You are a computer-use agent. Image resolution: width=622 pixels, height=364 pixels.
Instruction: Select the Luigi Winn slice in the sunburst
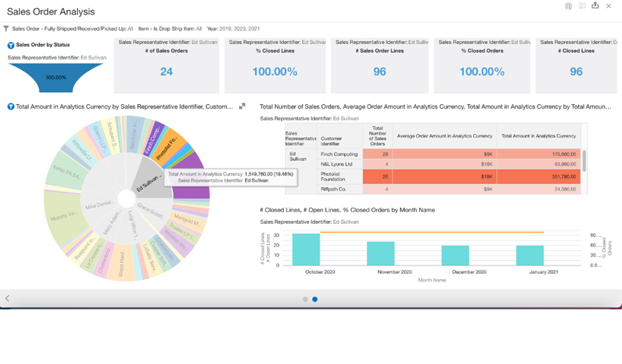(132, 226)
